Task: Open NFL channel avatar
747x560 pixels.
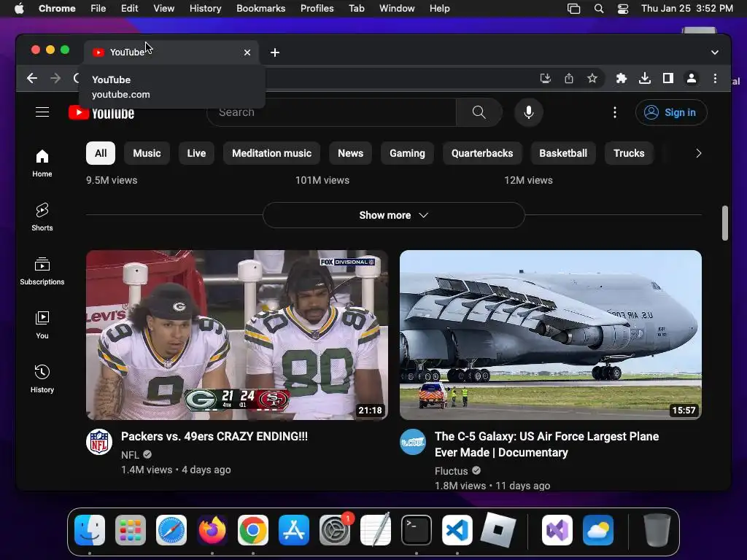Action: pos(99,441)
